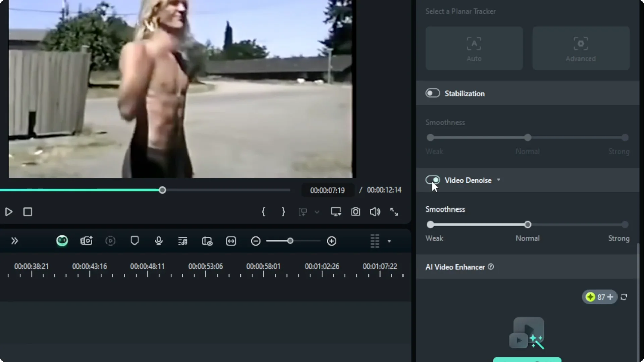Enter fullscreen preview mode

coord(394,212)
